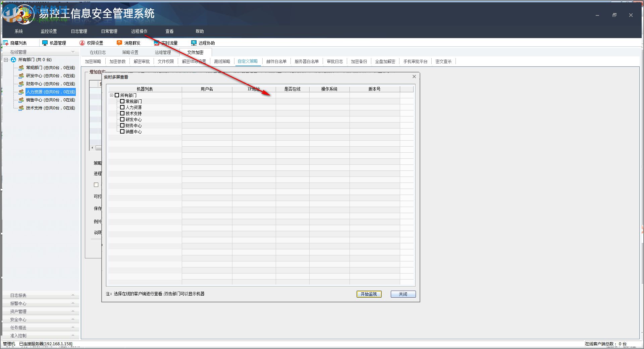
Task: Click the 开始监视 button
Action: pyautogui.click(x=369, y=294)
